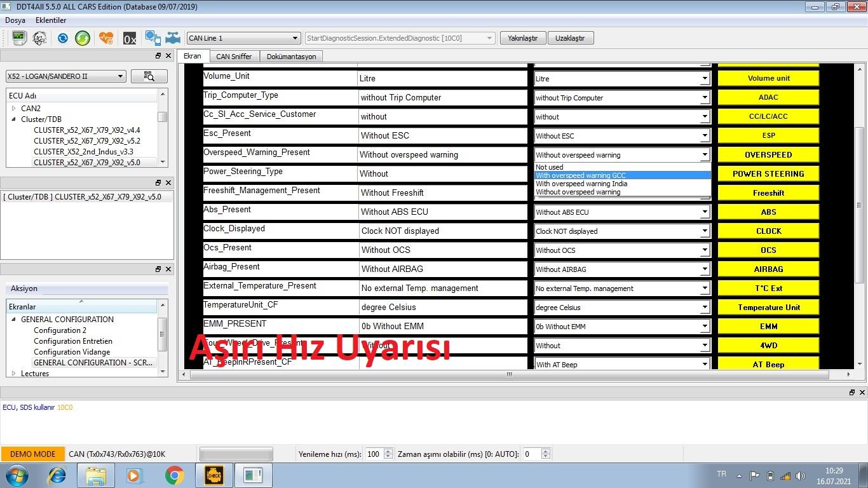
Task: Open the Eklentiler menu
Action: pos(51,20)
